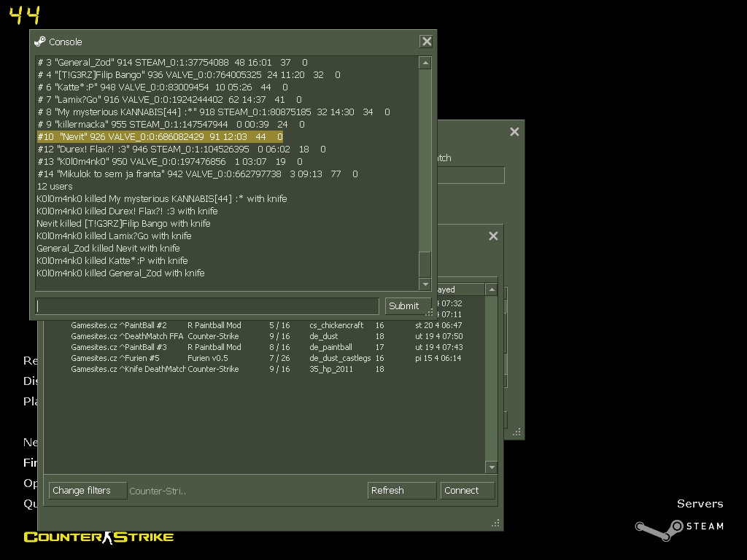Click the cs_chickencraft map cell

pyautogui.click(x=336, y=325)
